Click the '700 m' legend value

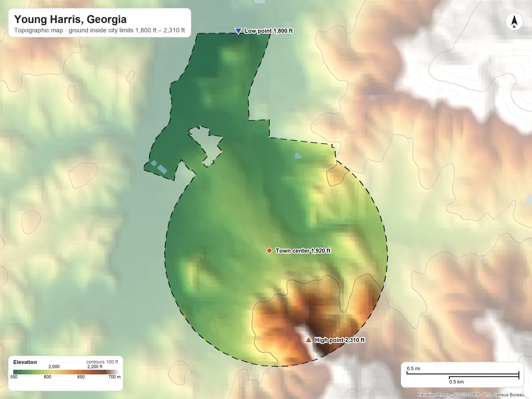coord(113,377)
